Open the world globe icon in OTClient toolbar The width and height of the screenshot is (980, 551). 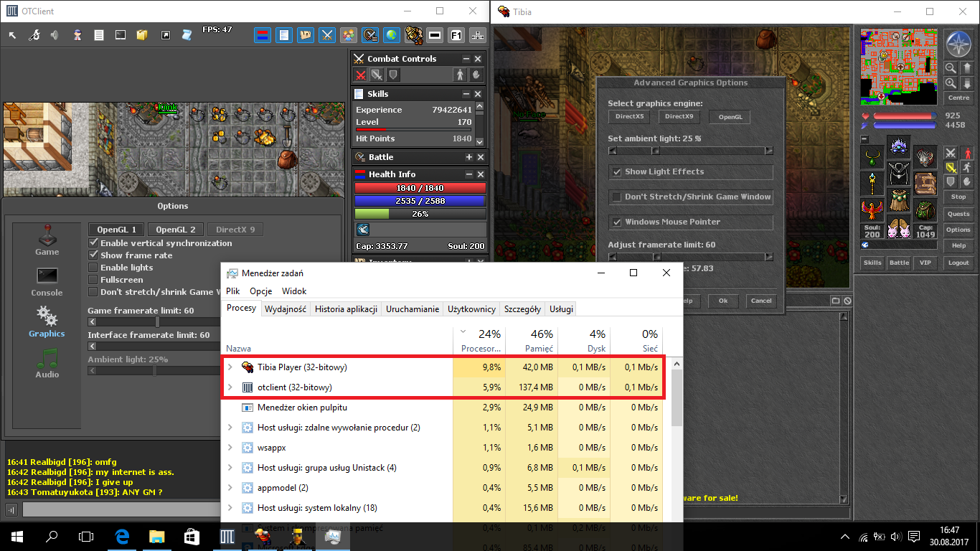(x=391, y=34)
